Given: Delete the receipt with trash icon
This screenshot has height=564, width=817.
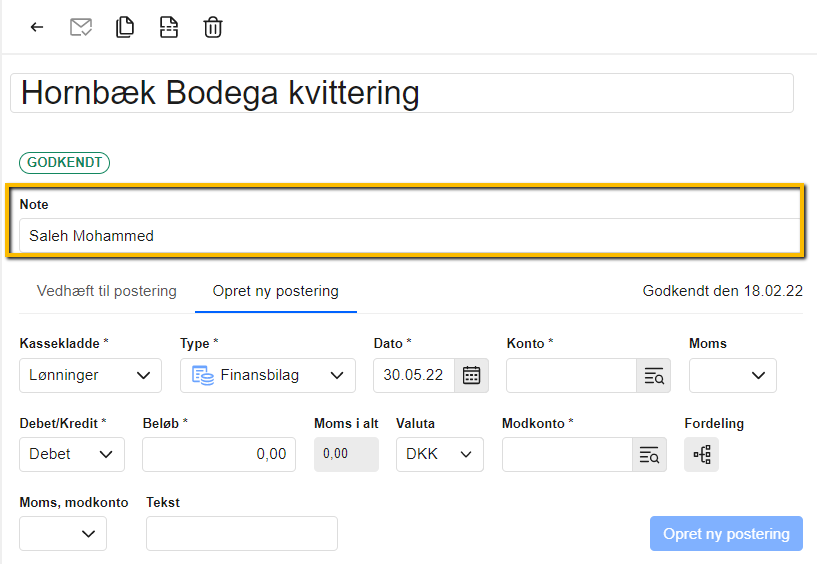Looking at the screenshot, I should coord(213,27).
